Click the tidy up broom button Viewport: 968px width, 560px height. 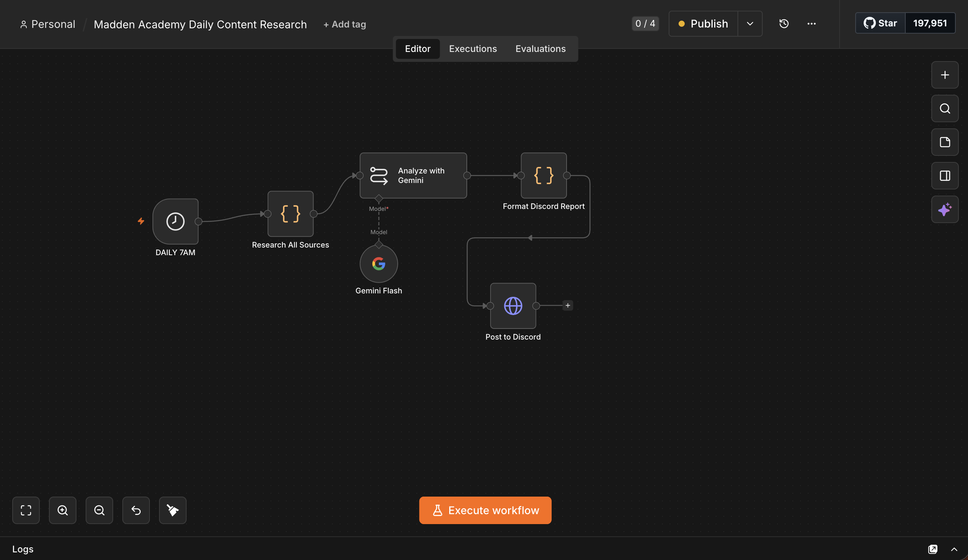[172, 510]
